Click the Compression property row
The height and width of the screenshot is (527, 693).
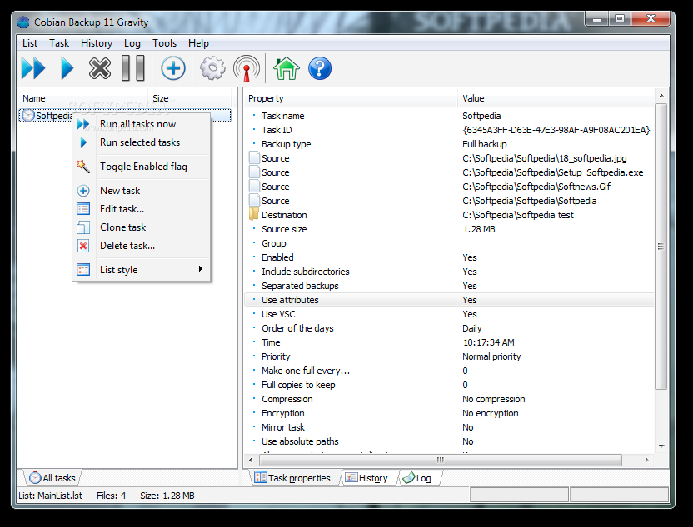click(x=449, y=399)
